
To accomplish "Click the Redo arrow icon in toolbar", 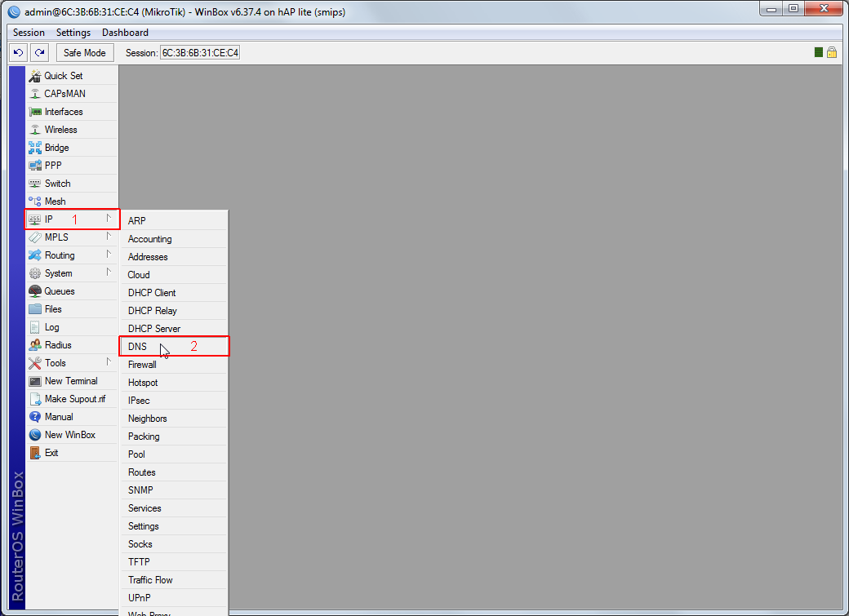I will 39,53.
